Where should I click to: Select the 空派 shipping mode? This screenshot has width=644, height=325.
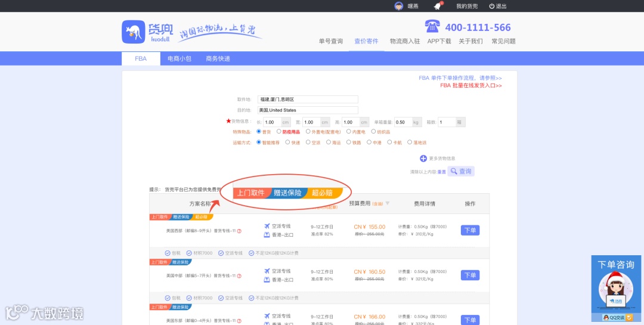308,142
